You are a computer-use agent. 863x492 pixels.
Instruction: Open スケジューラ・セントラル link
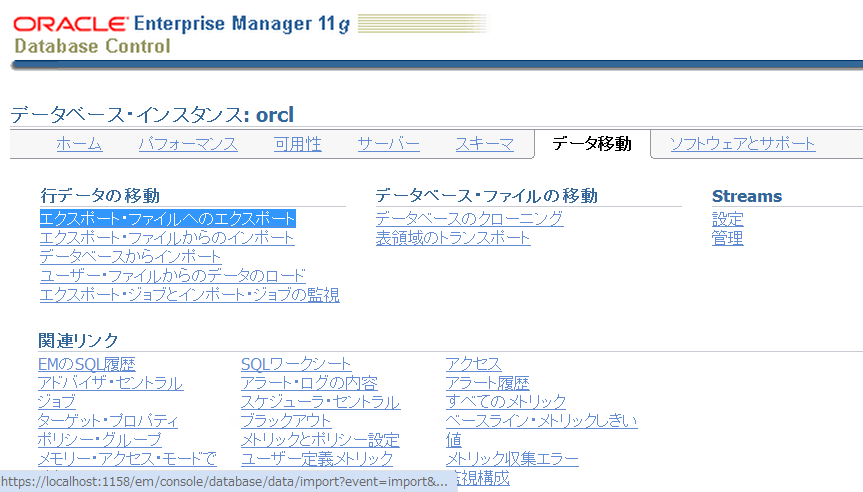320,402
